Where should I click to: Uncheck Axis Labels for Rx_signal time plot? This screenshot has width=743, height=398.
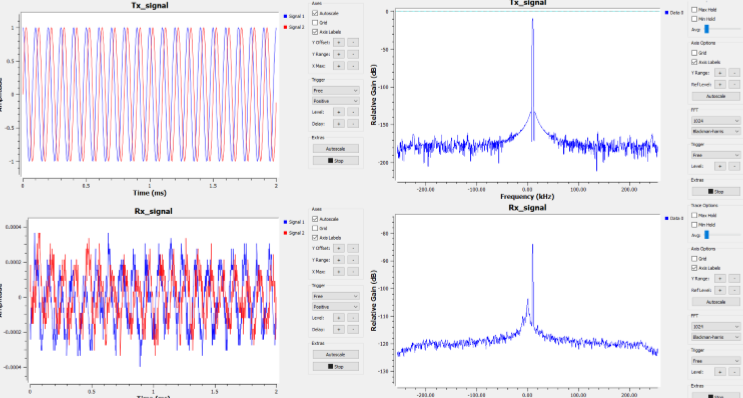pos(315,237)
